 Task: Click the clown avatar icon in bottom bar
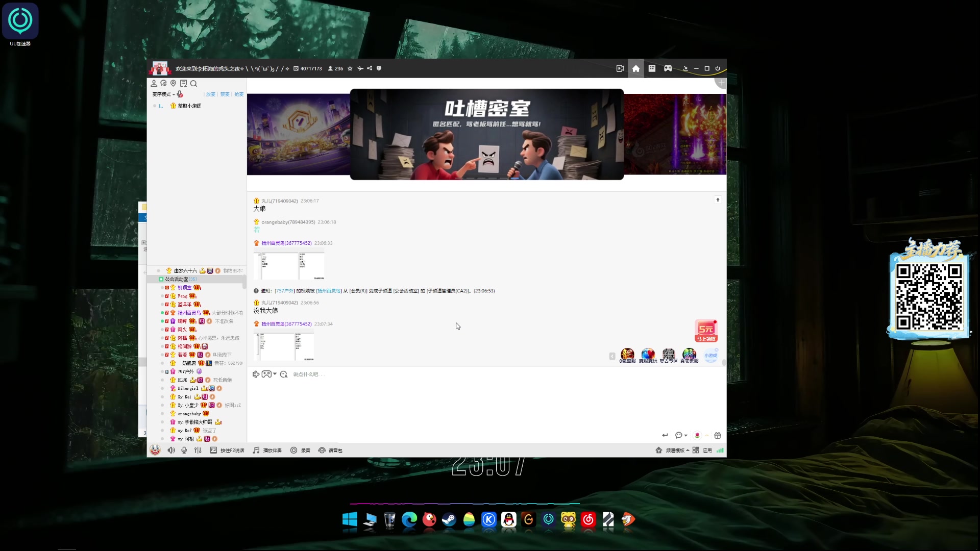[x=155, y=450]
